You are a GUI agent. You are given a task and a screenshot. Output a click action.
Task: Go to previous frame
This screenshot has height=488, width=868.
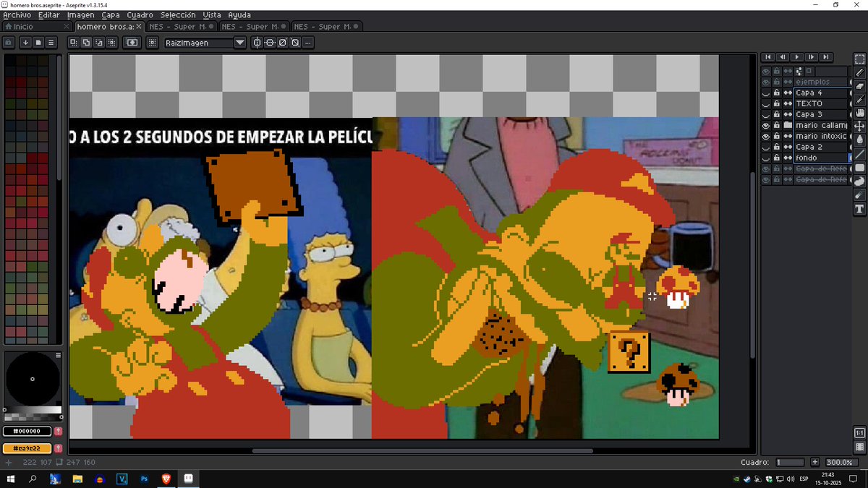[783, 57]
